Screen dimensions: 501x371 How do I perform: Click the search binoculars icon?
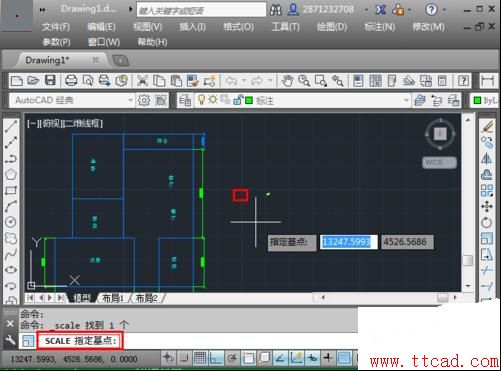(276, 10)
